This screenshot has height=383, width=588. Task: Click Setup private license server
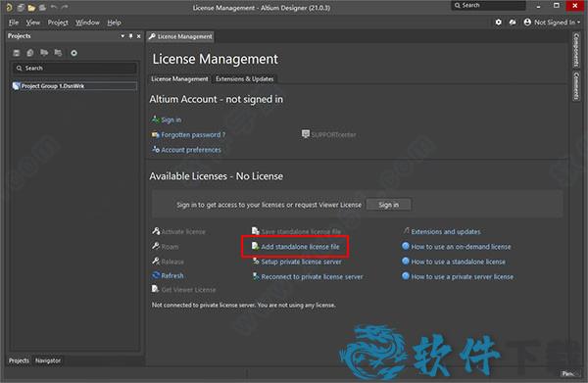pos(301,262)
